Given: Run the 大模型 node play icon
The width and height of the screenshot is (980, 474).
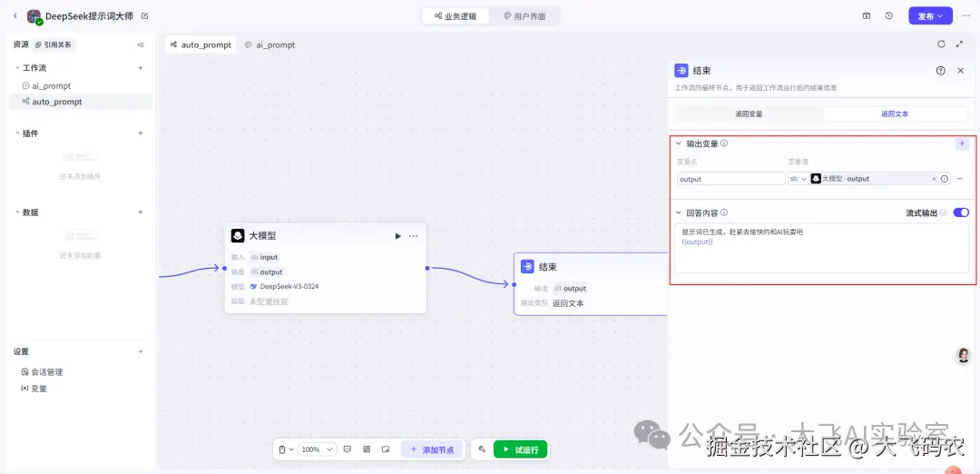Looking at the screenshot, I should click(x=397, y=236).
